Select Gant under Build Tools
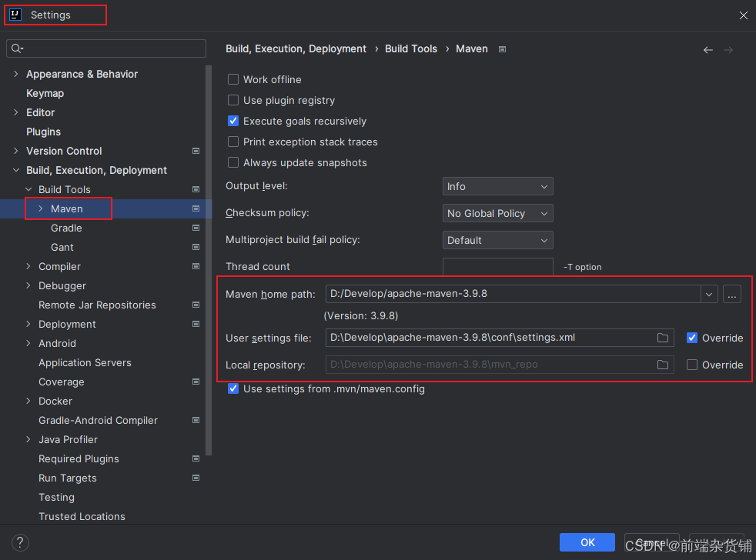 (62, 247)
